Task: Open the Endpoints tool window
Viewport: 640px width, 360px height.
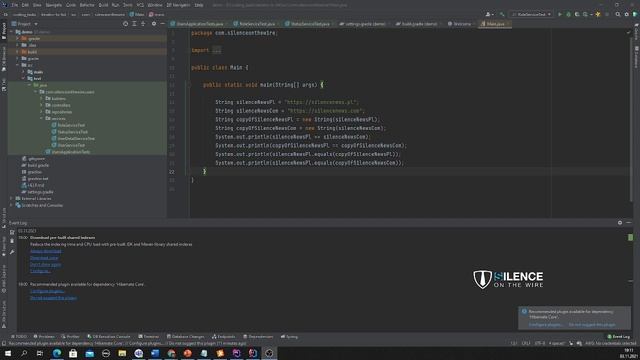Action: click(x=224, y=337)
